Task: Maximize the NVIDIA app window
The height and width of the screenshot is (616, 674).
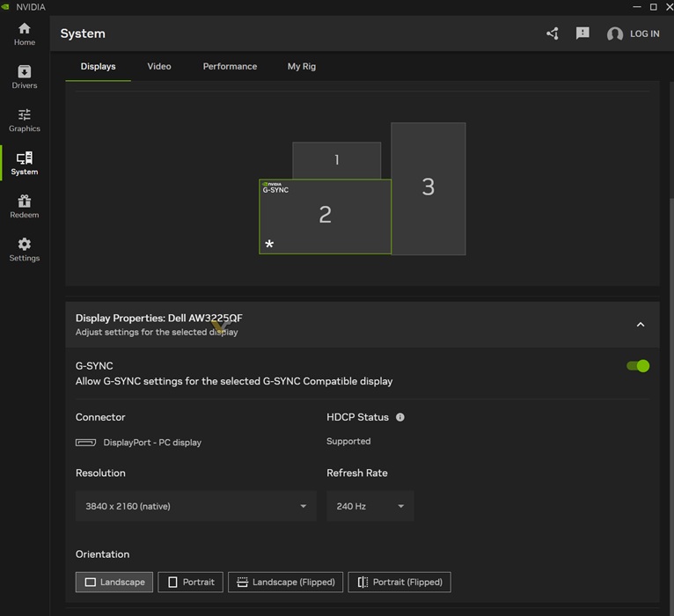Action: (654, 7)
